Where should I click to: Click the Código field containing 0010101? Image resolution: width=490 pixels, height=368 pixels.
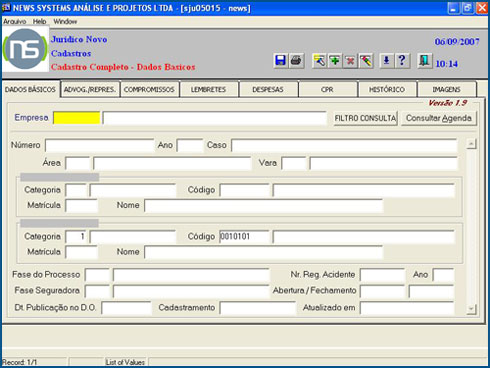[x=244, y=237]
